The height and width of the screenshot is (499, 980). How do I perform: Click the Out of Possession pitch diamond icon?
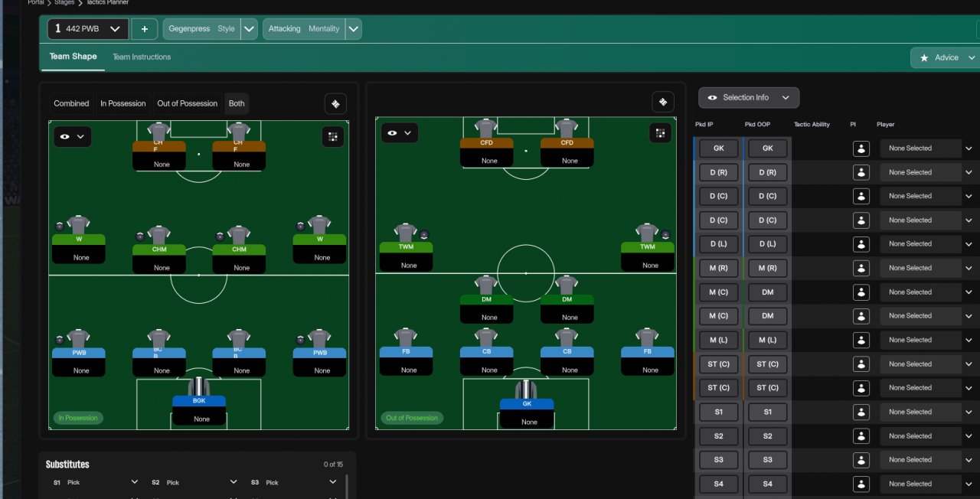(663, 102)
